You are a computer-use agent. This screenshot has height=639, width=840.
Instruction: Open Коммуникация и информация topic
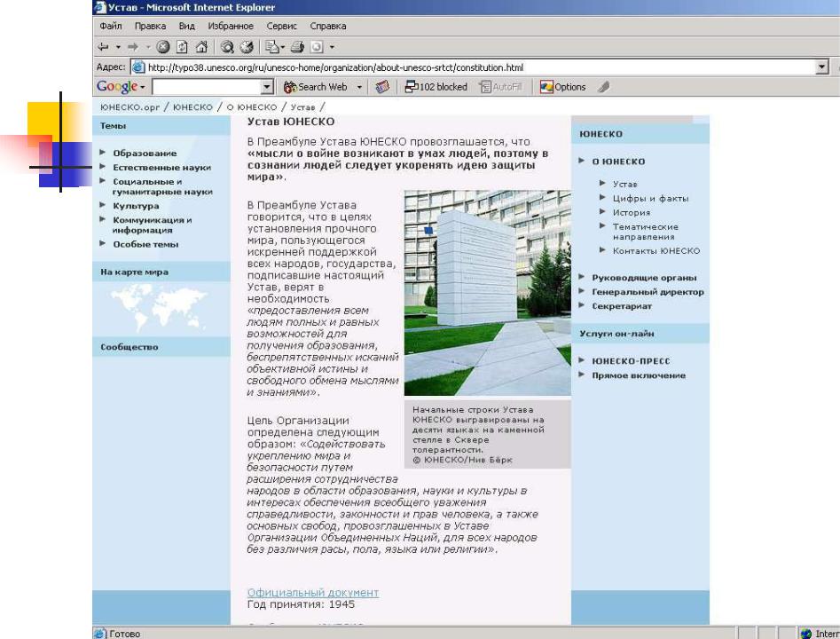[x=153, y=225]
